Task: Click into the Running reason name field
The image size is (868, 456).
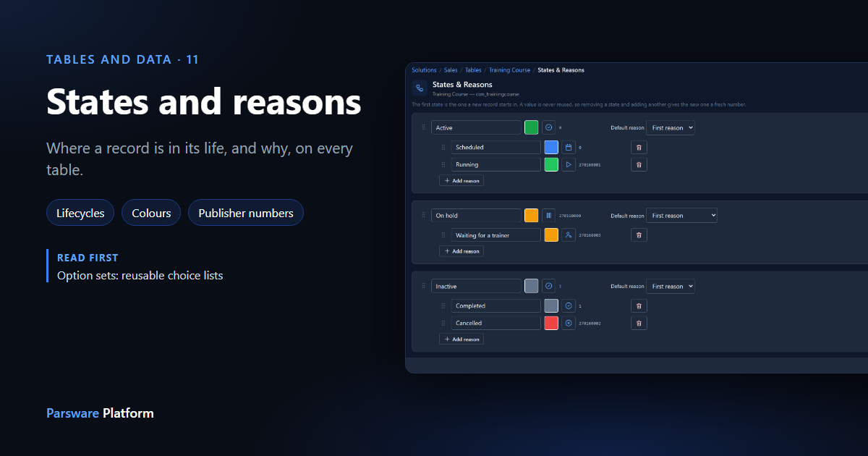Action: click(496, 164)
